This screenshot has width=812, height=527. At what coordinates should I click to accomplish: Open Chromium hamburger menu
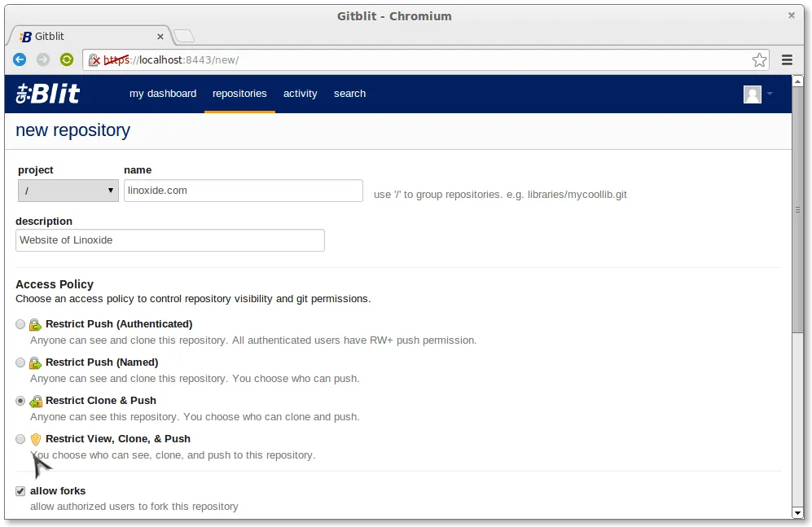(x=787, y=60)
